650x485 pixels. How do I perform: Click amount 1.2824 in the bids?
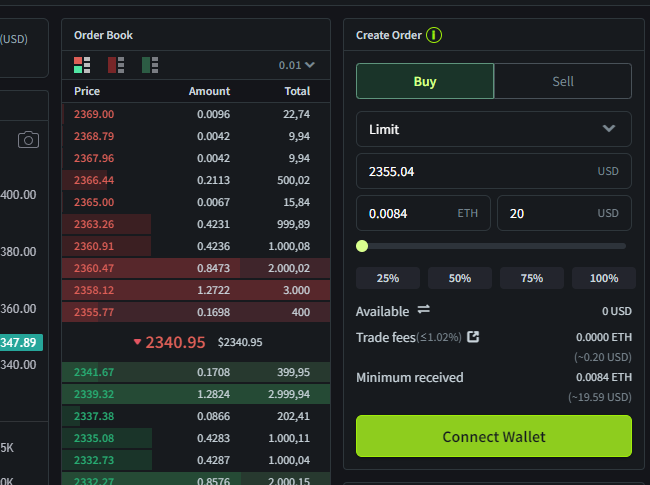213,394
